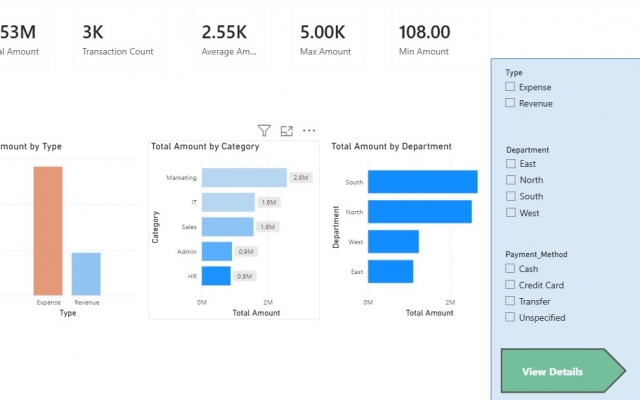This screenshot has width=640, height=400.
Task: Pick the HR bar in Category chart
Action: pos(216,276)
